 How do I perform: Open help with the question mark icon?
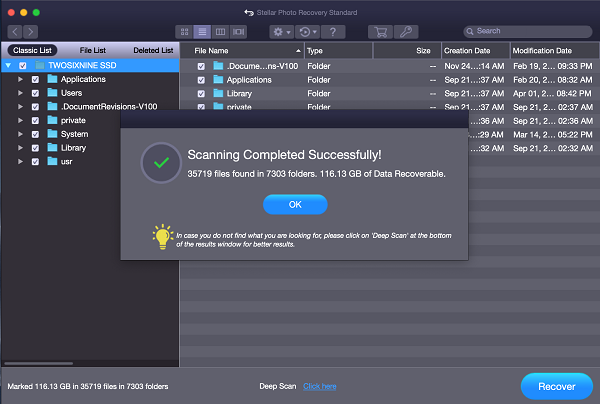(333, 32)
